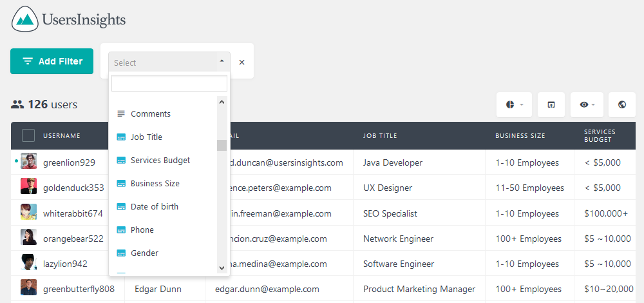Click Software Engineer job title cell
Image resolution: width=644 pixels, height=303 pixels.
399,264
